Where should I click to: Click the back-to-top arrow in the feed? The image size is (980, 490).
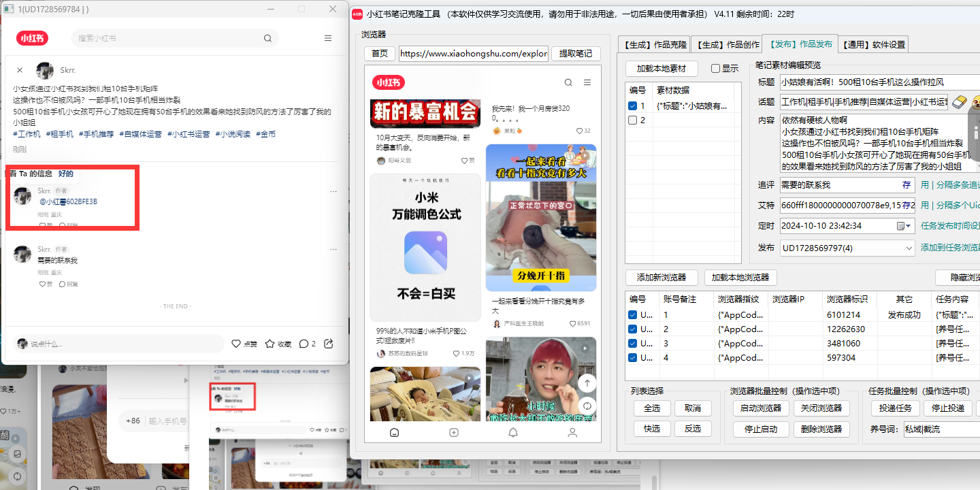pos(587,383)
